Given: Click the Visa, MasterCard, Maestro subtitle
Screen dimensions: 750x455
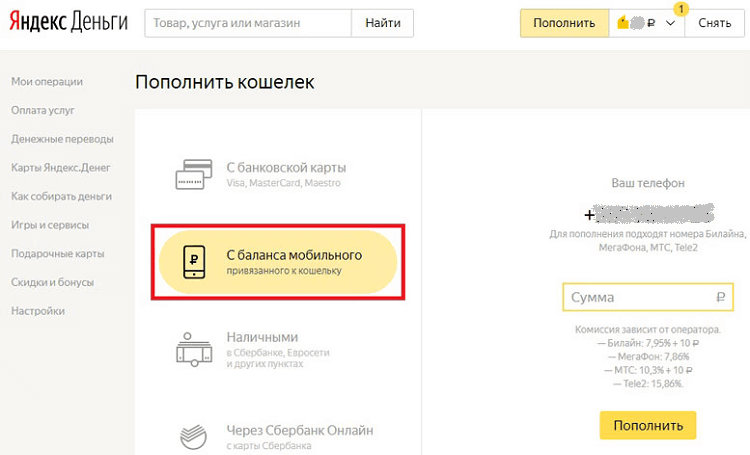Looking at the screenshot, I should point(284,183).
